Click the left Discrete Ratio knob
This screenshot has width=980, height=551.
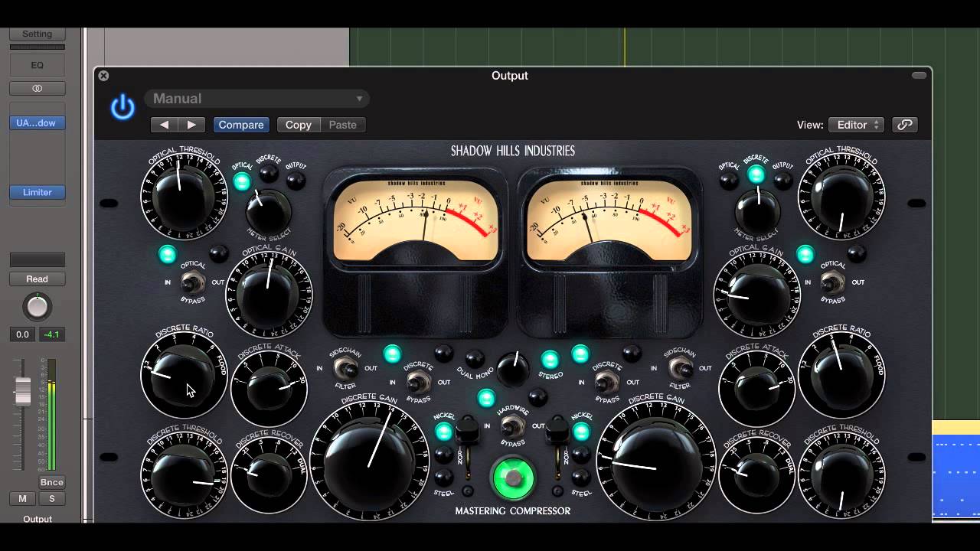coord(184,374)
